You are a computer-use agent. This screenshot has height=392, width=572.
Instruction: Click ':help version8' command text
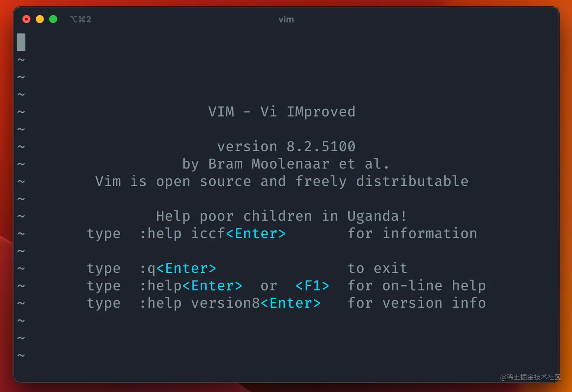(x=200, y=303)
